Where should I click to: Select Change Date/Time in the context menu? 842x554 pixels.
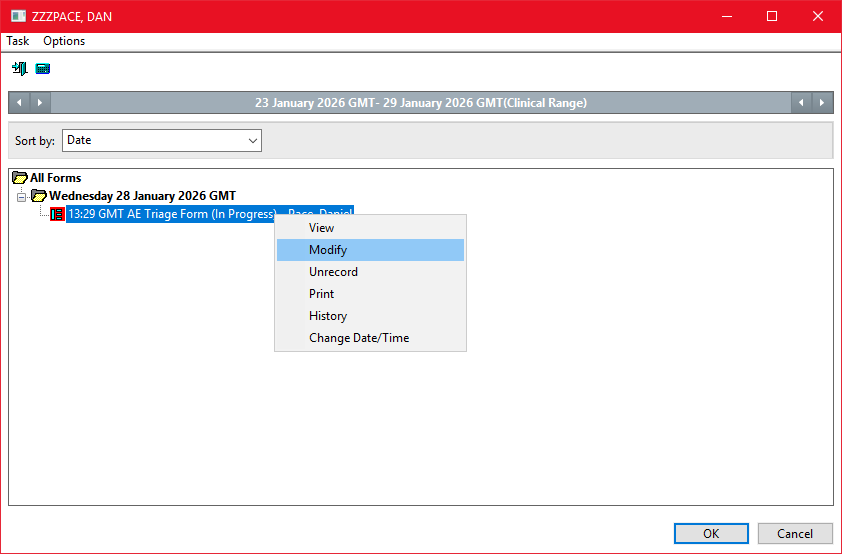click(x=359, y=338)
